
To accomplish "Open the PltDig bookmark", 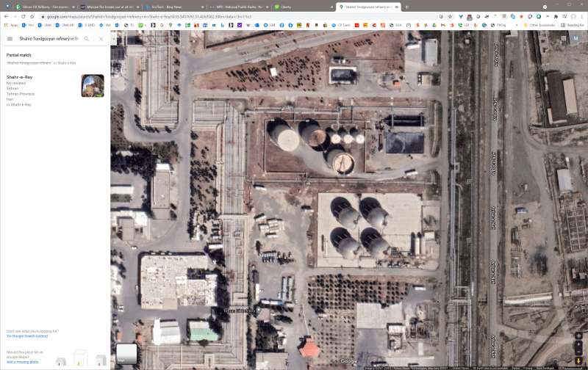I will coord(498,25).
